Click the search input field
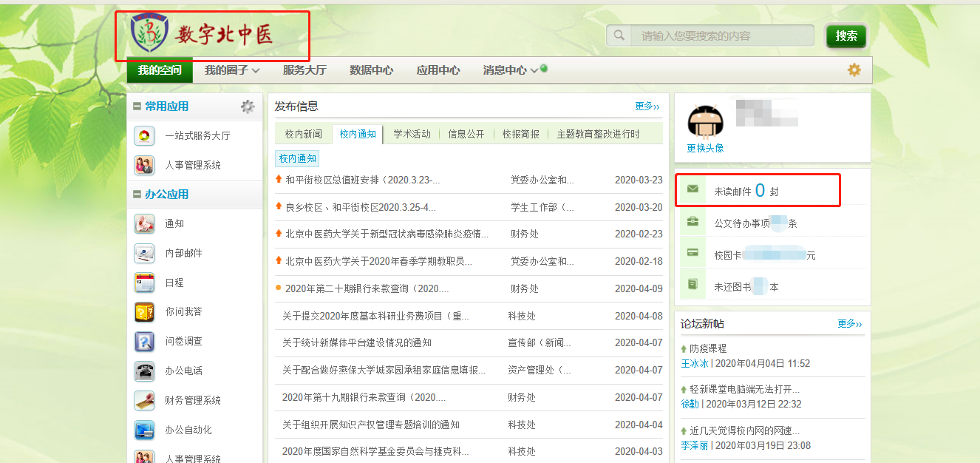 [722, 36]
